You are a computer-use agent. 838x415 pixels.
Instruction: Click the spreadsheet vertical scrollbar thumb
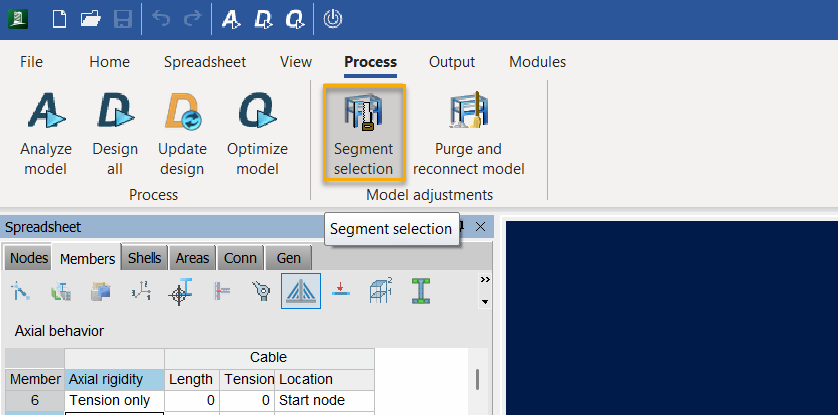point(476,380)
